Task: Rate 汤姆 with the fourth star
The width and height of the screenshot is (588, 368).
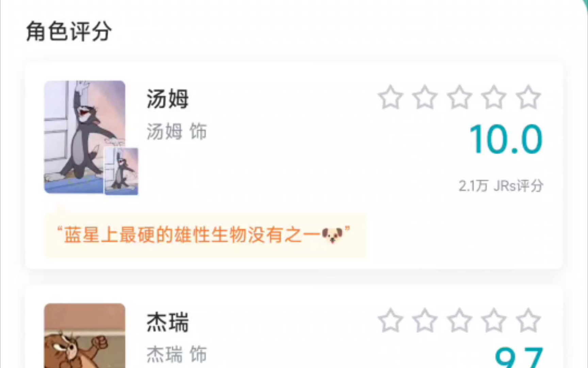Action: tap(494, 97)
